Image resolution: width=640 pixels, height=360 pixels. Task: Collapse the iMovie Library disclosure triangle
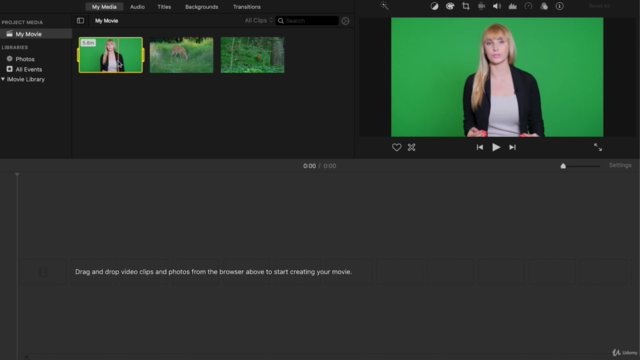click(x=3, y=79)
